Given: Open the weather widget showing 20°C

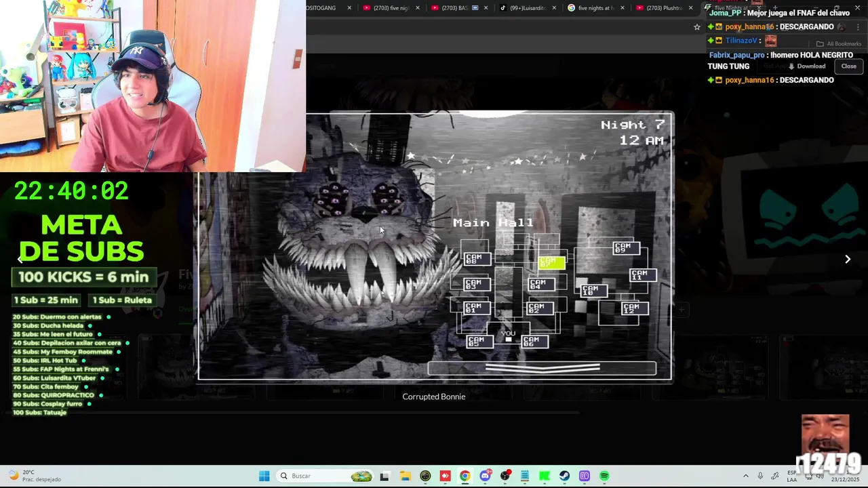Looking at the screenshot, I should coord(34,476).
